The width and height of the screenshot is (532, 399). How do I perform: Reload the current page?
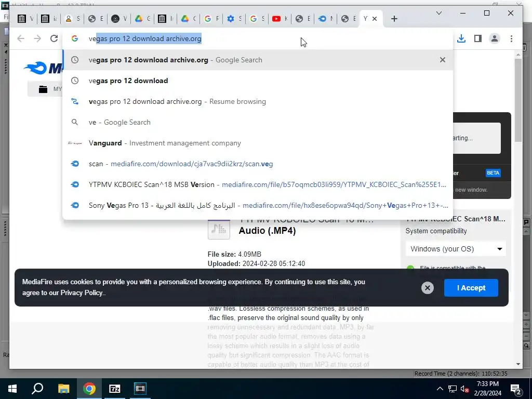point(54,38)
